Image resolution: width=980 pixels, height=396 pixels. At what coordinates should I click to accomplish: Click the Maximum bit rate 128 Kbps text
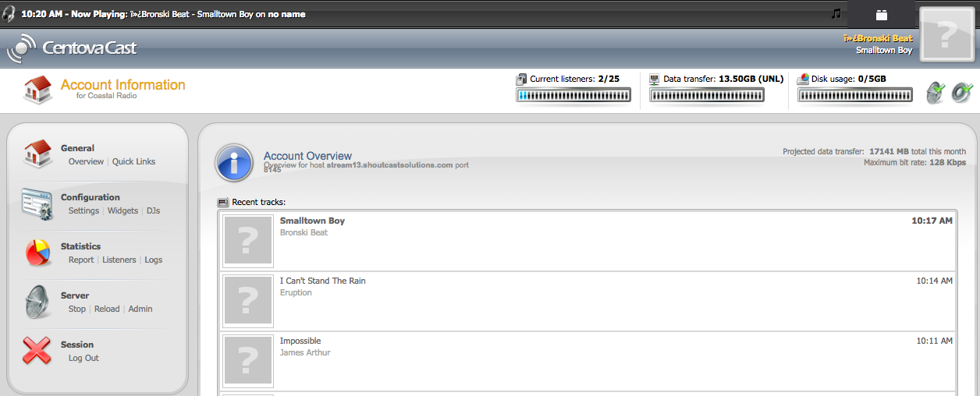pyautogui.click(x=914, y=162)
